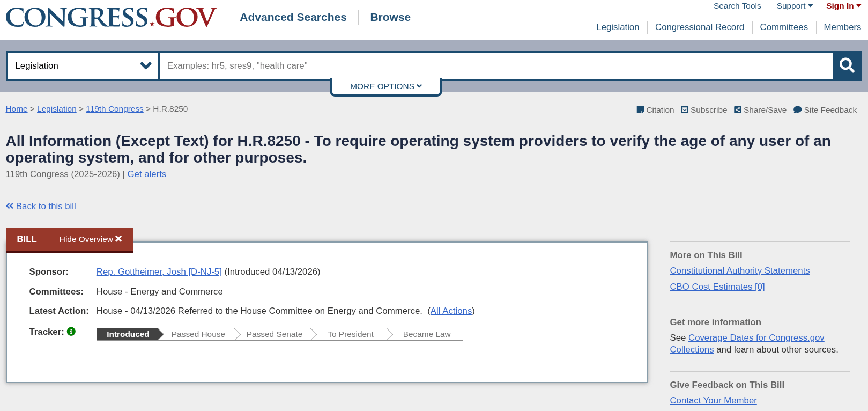Open the Committees page

click(784, 27)
